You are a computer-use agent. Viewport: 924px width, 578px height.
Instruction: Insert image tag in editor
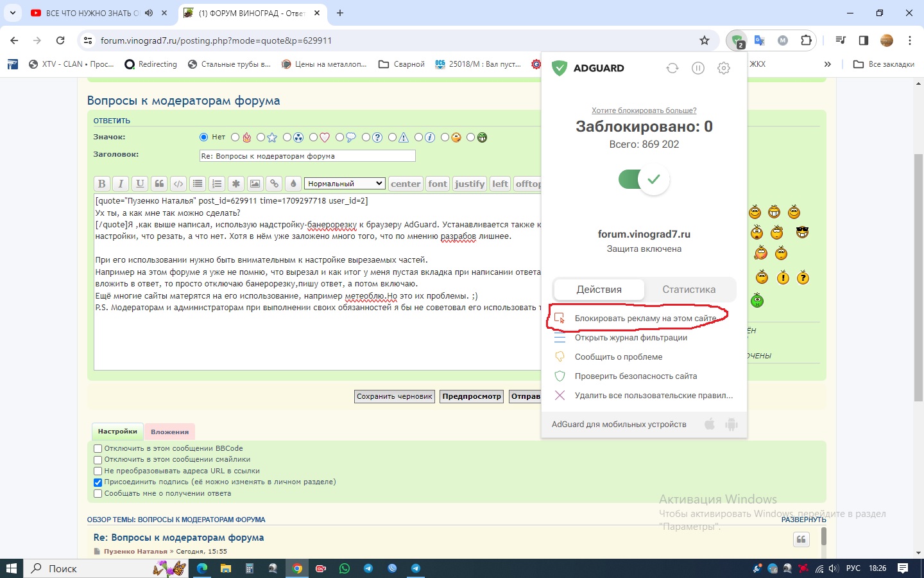click(x=255, y=184)
